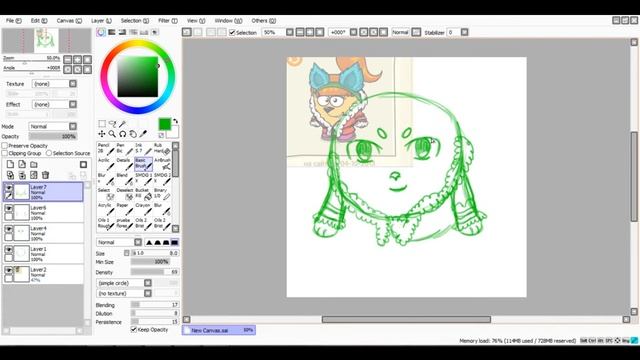Viewport: 640px width, 360px height.
Task: Create a new layer folder
Action: [34, 164]
